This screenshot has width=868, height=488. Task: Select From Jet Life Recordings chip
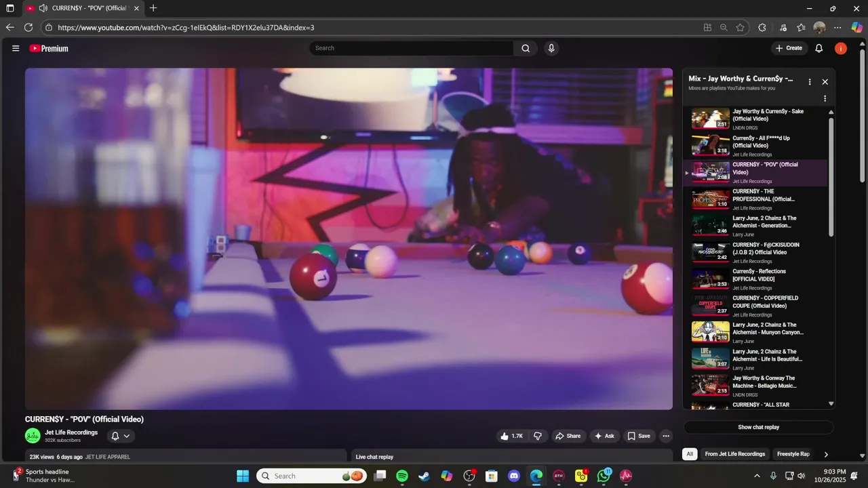(735, 454)
